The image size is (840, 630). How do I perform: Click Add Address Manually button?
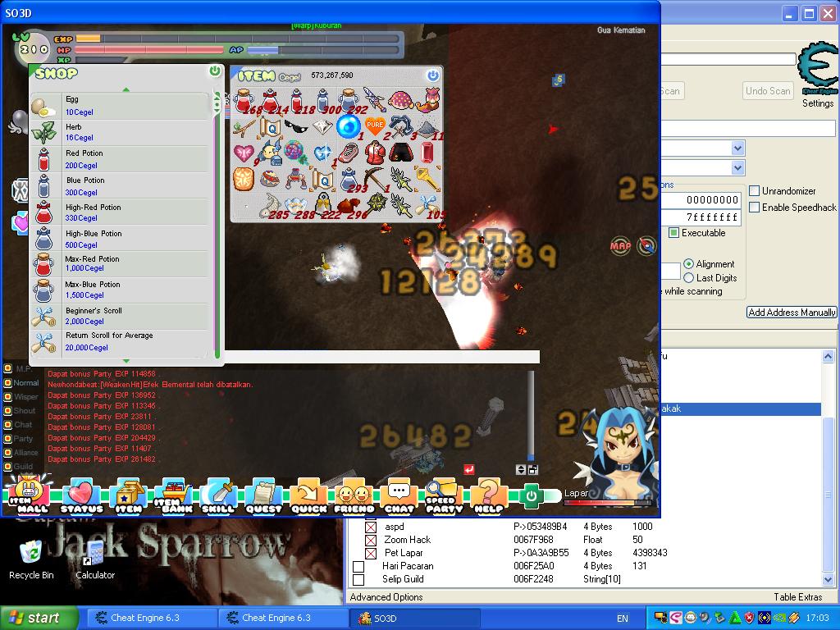(x=792, y=313)
